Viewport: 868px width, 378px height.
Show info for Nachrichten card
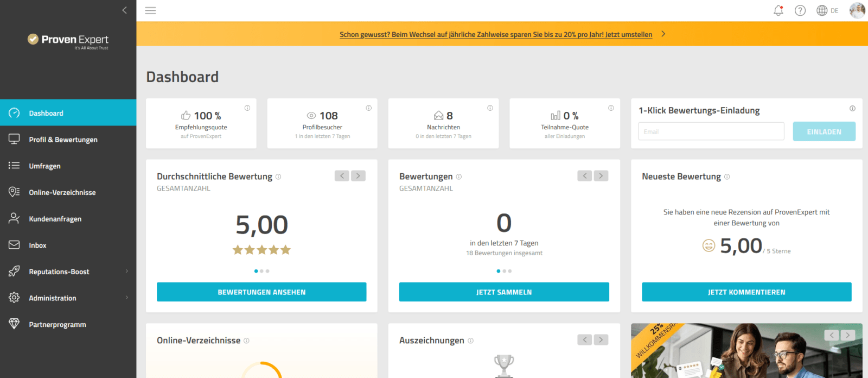[x=490, y=108]
